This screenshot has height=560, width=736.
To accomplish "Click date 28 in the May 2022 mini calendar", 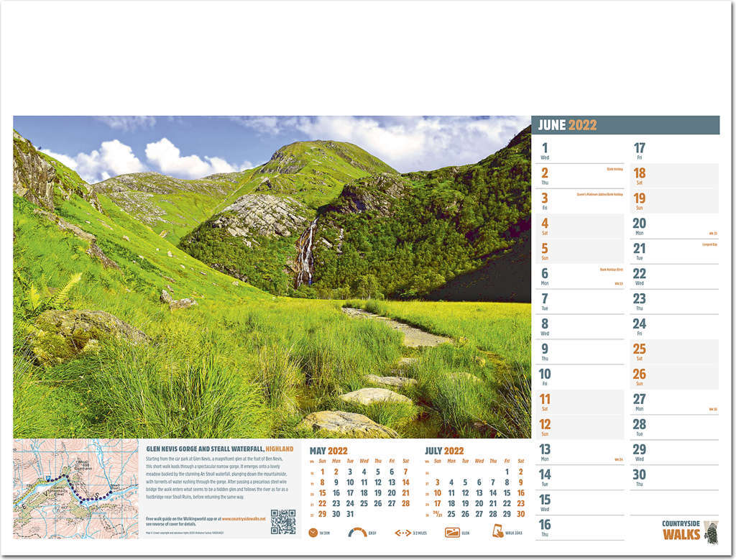I will point(405,503).
